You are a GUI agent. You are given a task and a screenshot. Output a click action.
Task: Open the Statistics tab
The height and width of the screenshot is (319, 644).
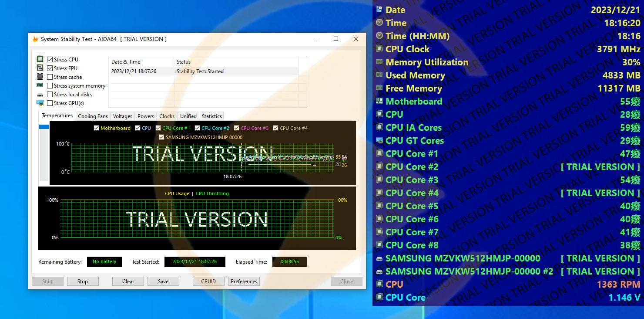(x=212, y=116)
